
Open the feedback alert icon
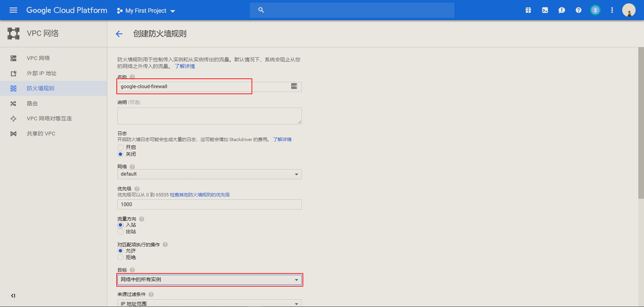[562, 10]
